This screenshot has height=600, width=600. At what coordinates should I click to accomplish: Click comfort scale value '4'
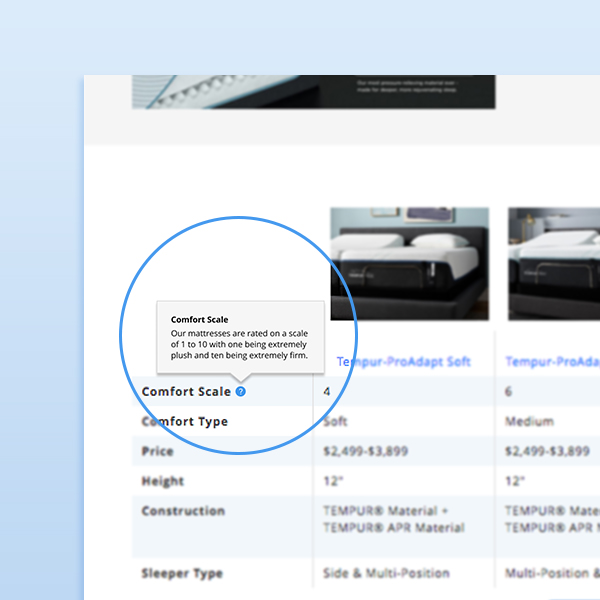coord(326,391)
